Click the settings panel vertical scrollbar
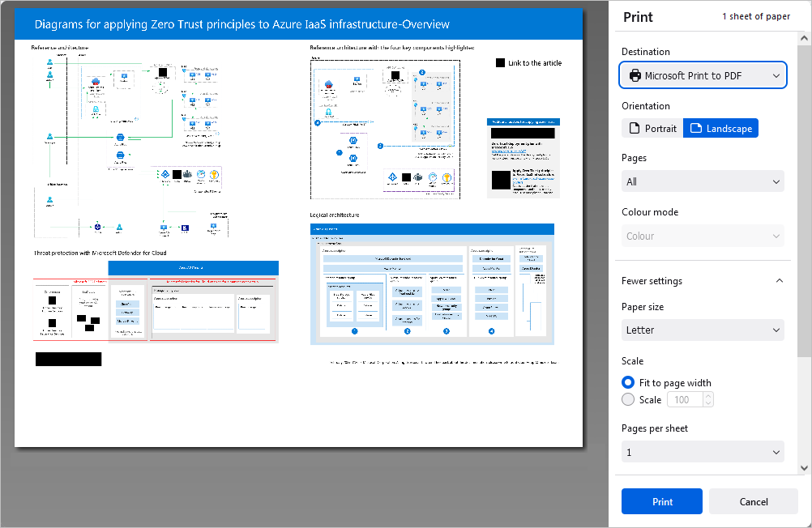 pyautogui.click(x=804, y=202)
